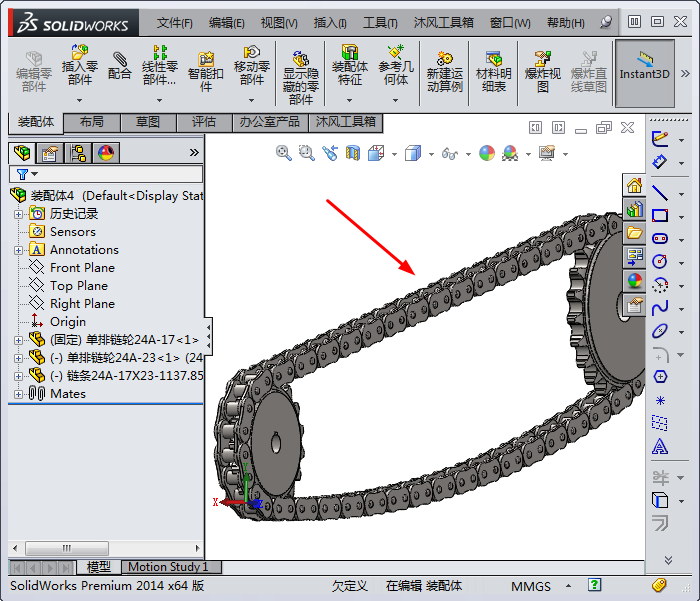Switch to the Motion Study 1 tab
700x601 pixels.
[x=168, y=567]
